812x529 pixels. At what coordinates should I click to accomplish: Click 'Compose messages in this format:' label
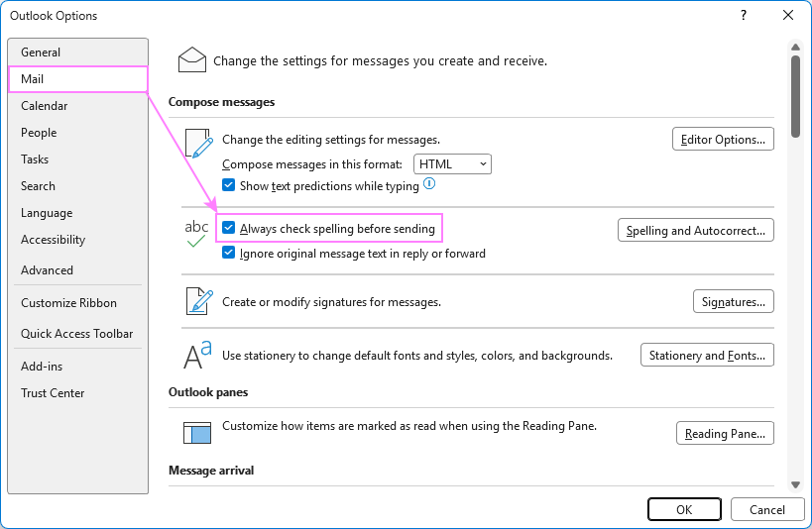[x=312, y=164]
